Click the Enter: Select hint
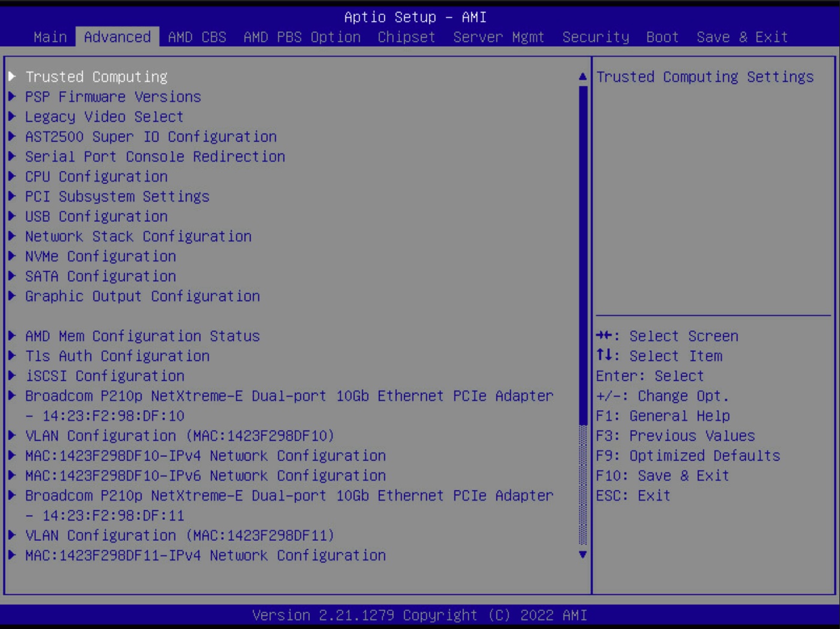The image size is (840, 629). (x=651, y=376)
